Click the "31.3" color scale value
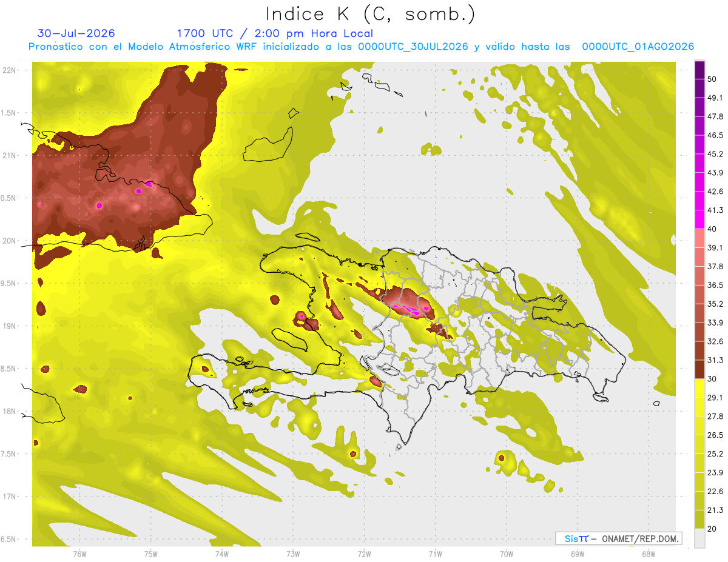728x562 pixels. point(715,360)
